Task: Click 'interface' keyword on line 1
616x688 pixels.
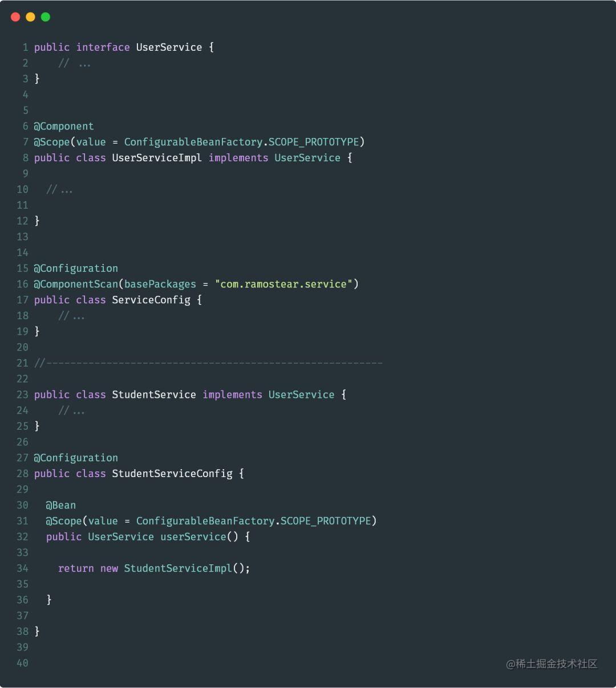Action: (103, 47)
